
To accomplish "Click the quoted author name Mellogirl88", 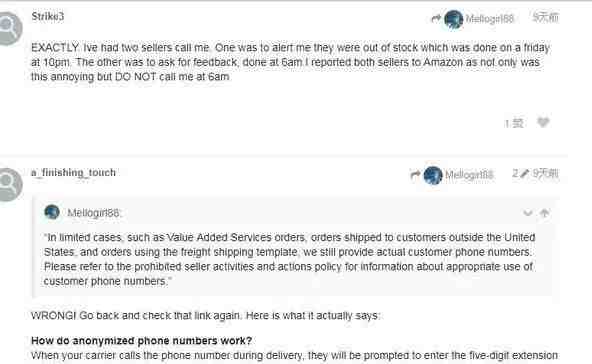I will 94,213.
